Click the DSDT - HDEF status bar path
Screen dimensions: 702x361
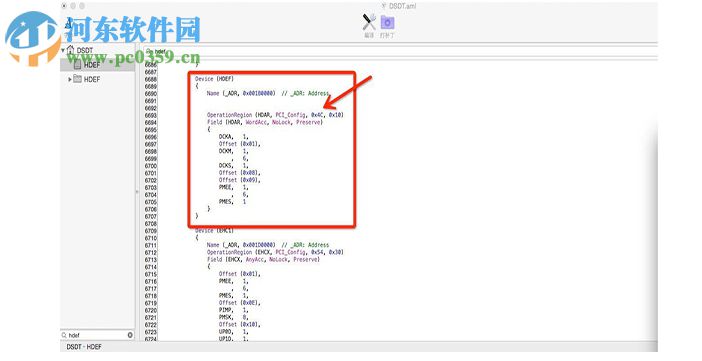[84, 347]
